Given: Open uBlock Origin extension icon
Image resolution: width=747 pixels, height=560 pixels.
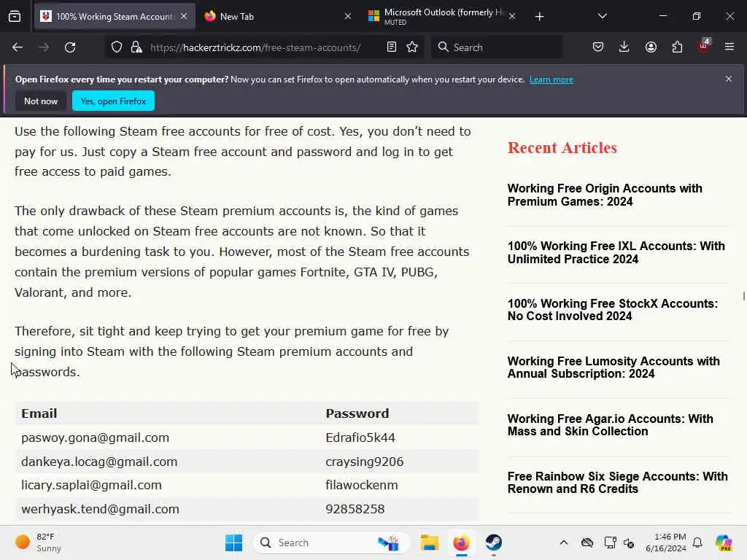Looking at the screenshot, I should tap(704, 46).
